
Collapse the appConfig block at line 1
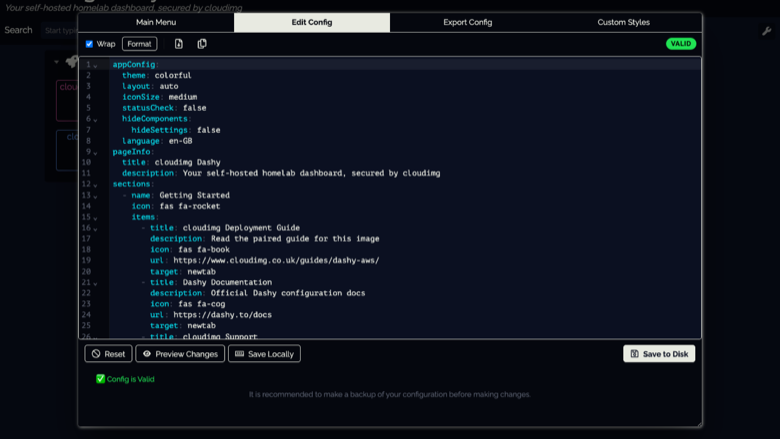click(x=95, y=65)
